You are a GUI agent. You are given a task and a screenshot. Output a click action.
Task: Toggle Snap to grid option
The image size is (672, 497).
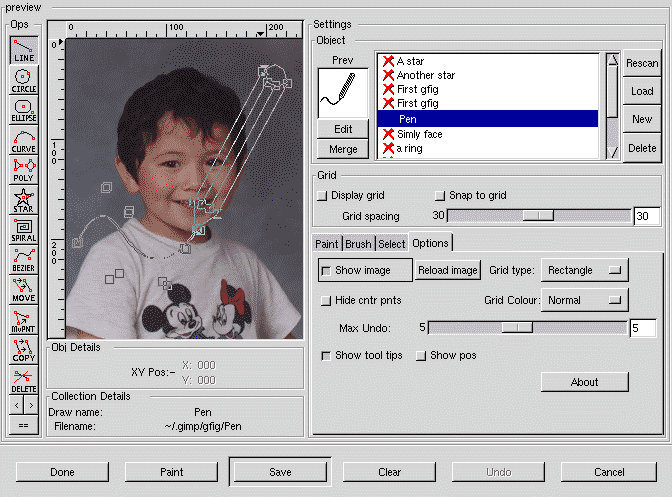coord(439,196)
